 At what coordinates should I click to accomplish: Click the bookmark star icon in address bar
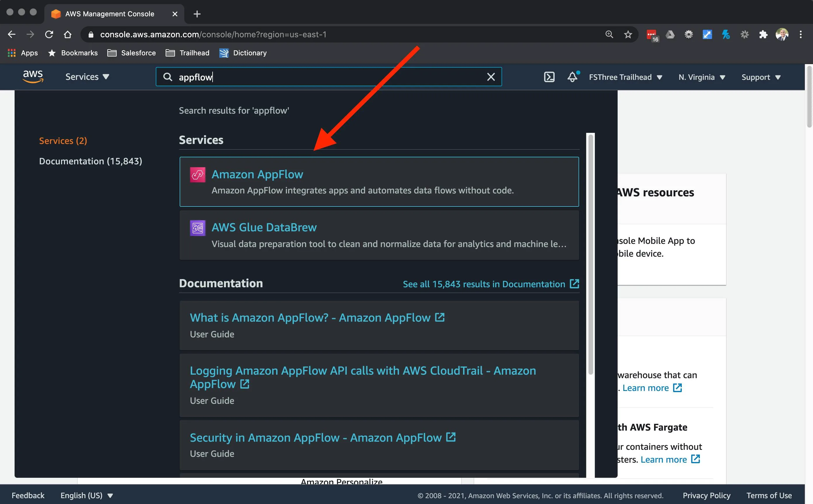pos(628,34)
